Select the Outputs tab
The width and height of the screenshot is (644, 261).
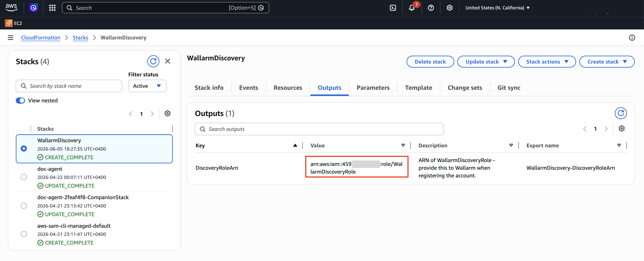329,88
